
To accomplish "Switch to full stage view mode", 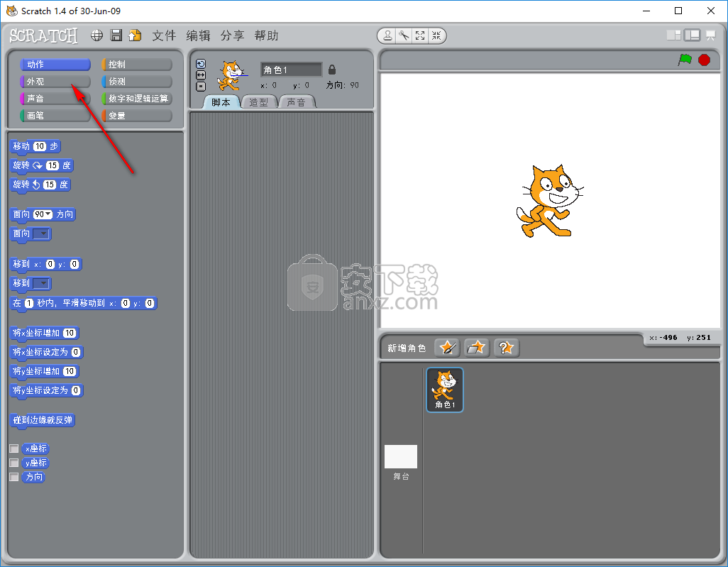I will [693, 35].
